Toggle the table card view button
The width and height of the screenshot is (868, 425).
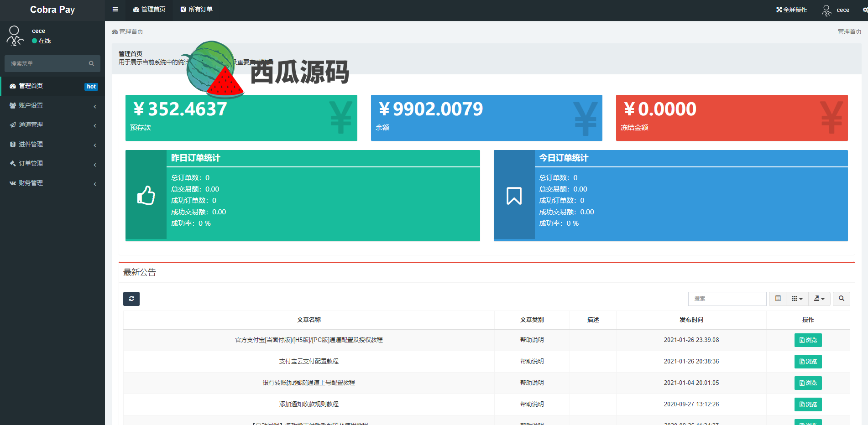778,299
